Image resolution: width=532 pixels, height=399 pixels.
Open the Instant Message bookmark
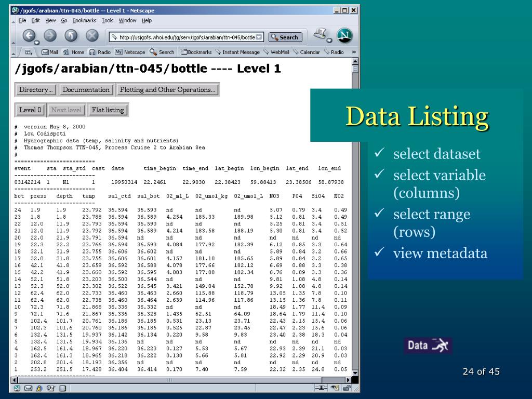tap(237, 52)
